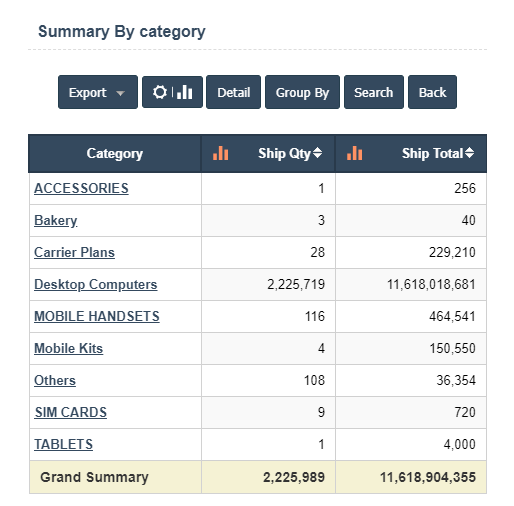Image resolution: width=514 pixels, height=506 pixels.
Task: Open the chart settings gear button
Action: point(172,92)
